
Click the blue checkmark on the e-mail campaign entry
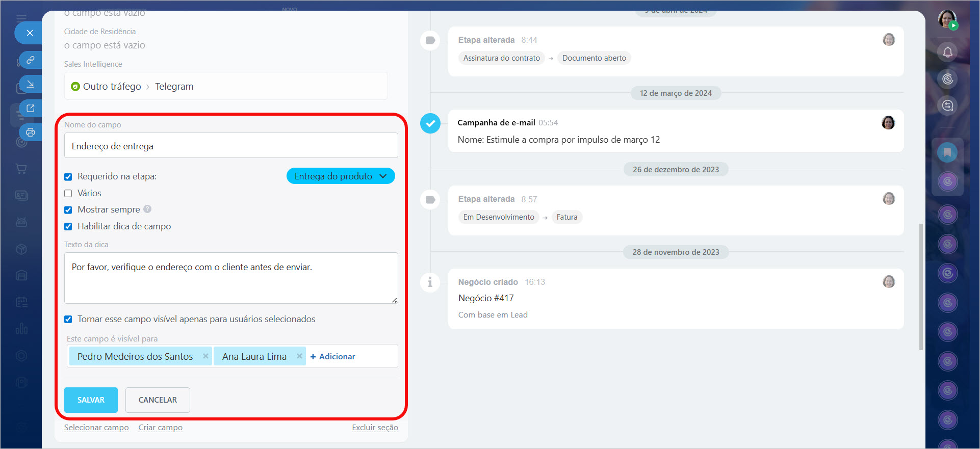tap(430, 123)
